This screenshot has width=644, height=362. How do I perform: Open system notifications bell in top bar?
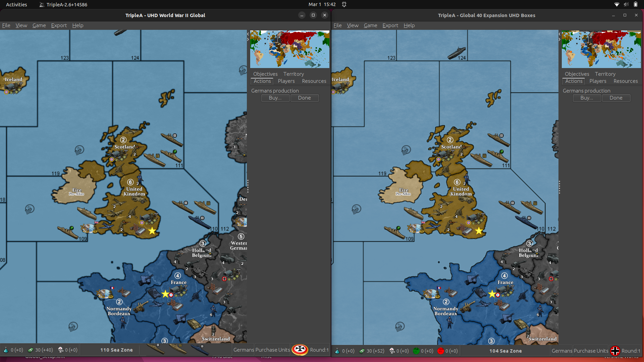point(344,4)
